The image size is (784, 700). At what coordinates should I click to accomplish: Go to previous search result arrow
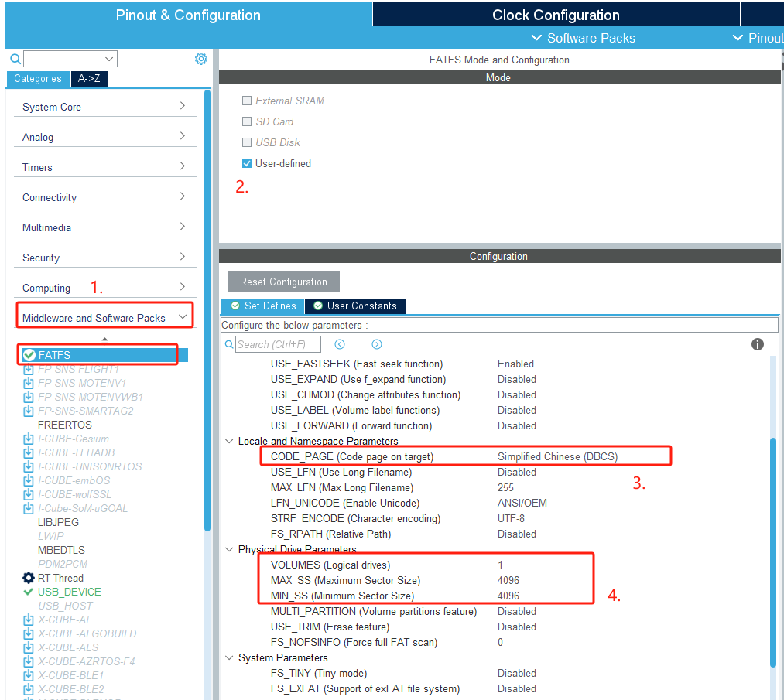click(x=340, y=344)
